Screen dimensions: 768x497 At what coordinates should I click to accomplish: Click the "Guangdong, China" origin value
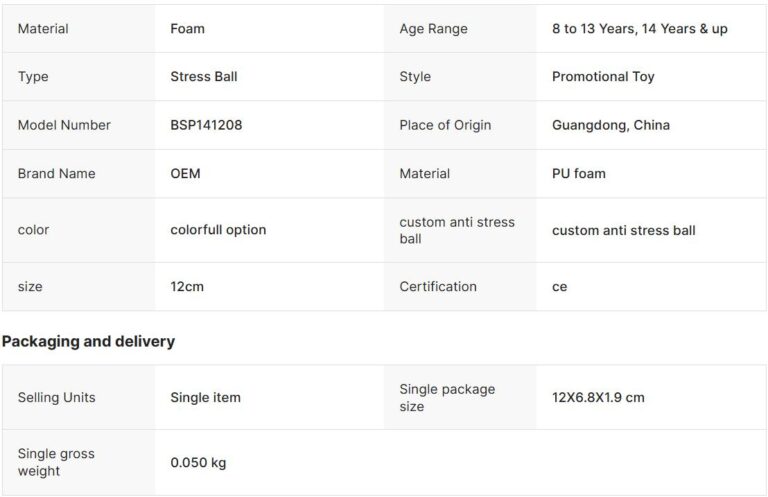coord(610,125)
